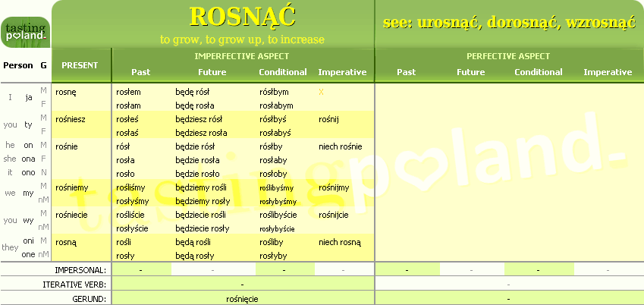Select the ROSNĄĆ verb title
The width and height of the screenshot is (644, 305).
tap(242, 17)
